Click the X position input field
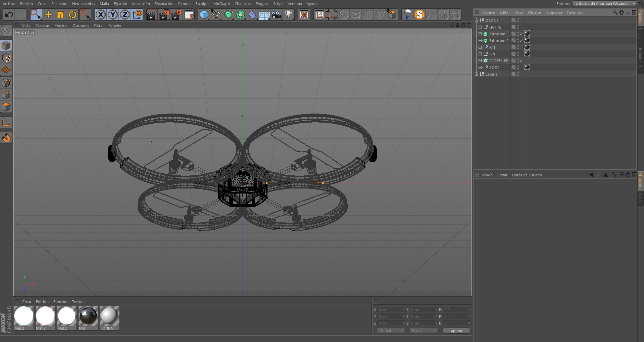This screenshot has width=644, height=342. click(x=391, y=310)
